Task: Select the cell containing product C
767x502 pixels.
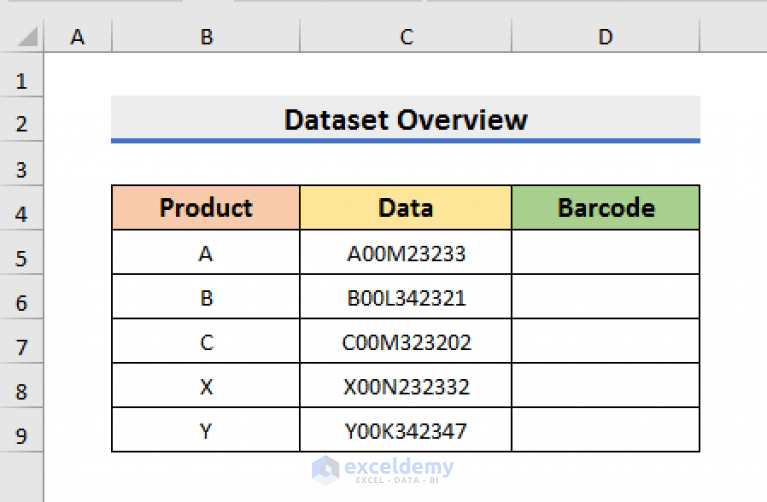Action: click(x=206, y=342)
